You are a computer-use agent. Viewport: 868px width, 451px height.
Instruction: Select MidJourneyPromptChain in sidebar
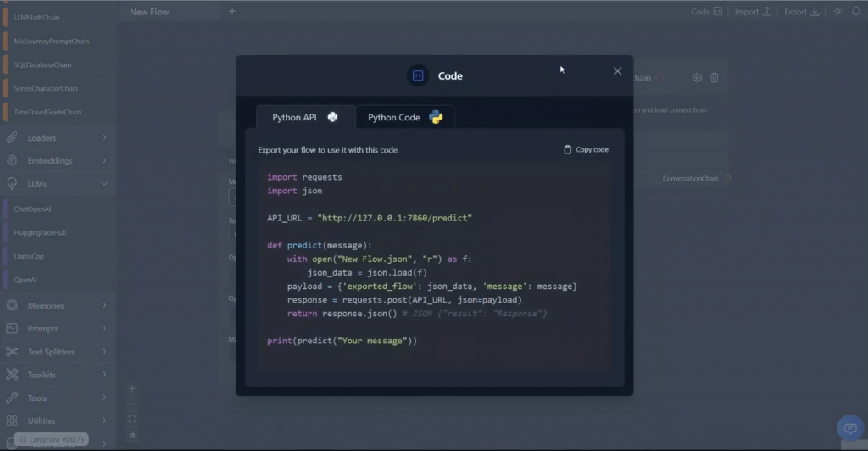(52, 41)
